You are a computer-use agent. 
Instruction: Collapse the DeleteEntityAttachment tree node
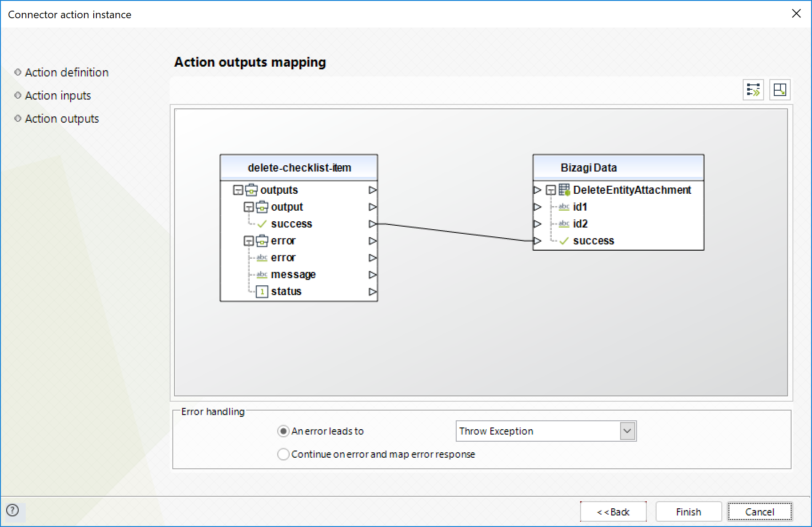click(551, 190)
